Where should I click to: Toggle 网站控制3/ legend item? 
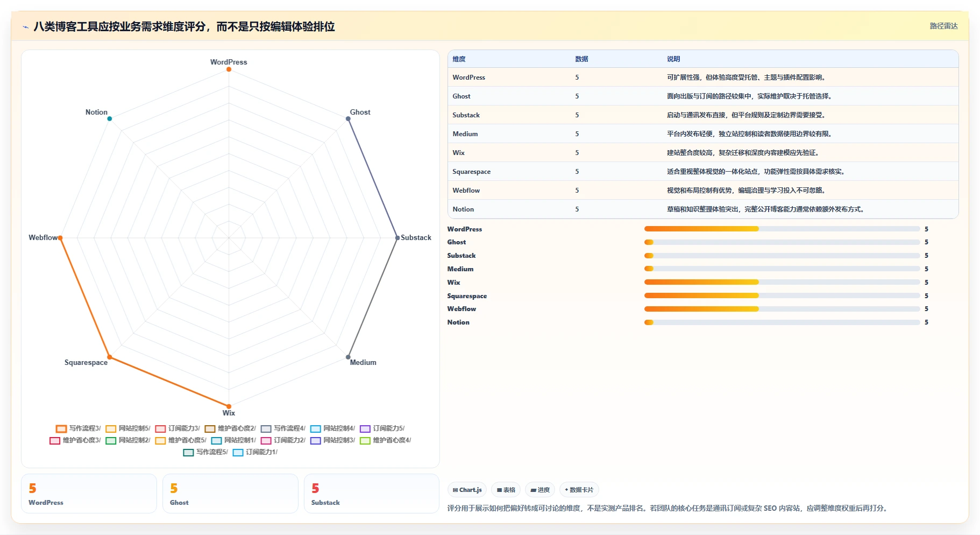click(x=332, y=440)
